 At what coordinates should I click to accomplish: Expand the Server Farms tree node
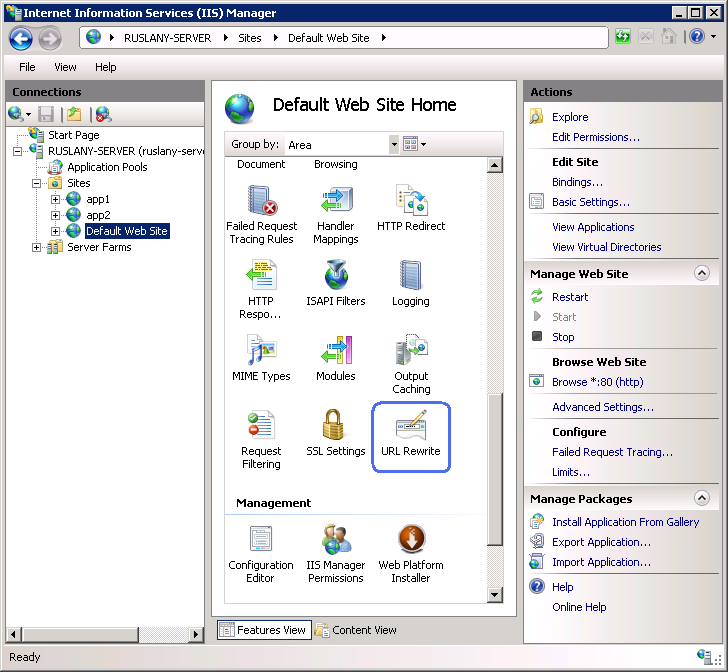coord(37,247)
